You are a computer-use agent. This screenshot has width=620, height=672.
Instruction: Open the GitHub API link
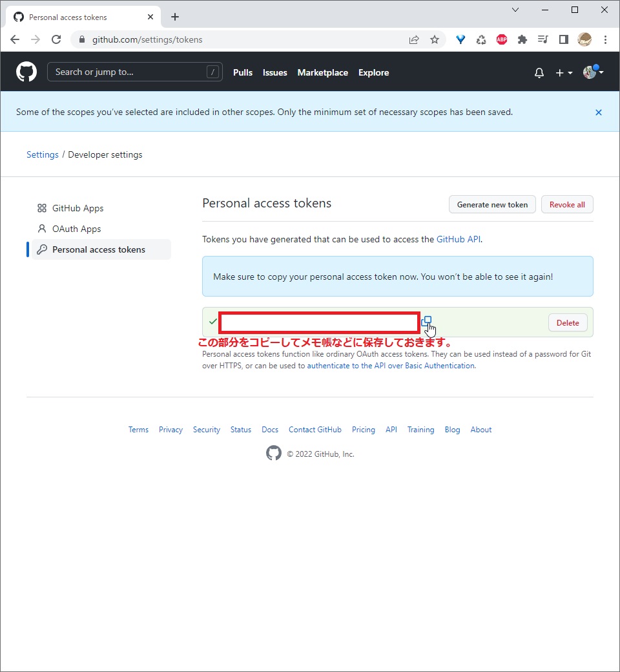point(459,239)
